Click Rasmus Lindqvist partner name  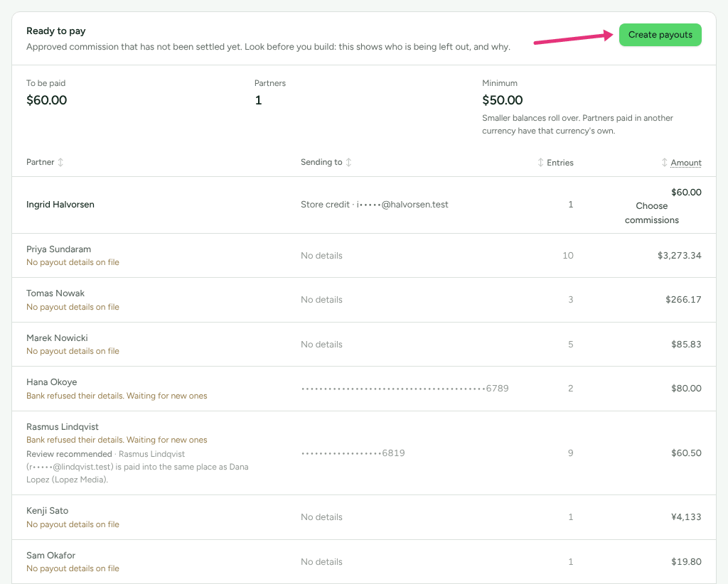click(63, 427)
